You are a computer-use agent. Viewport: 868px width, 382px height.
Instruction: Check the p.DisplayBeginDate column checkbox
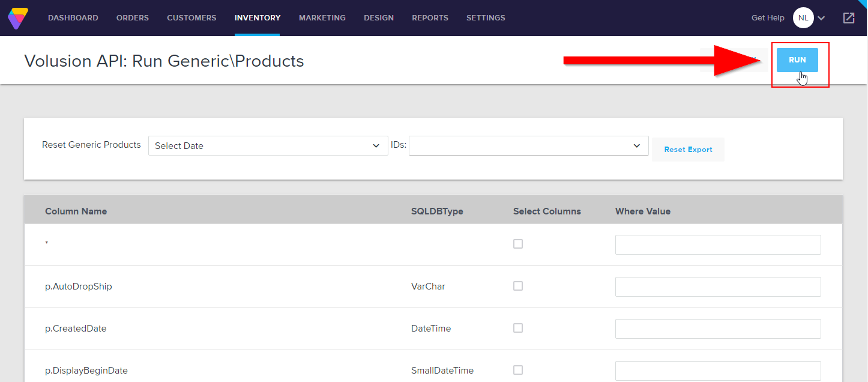click(518, 370)
